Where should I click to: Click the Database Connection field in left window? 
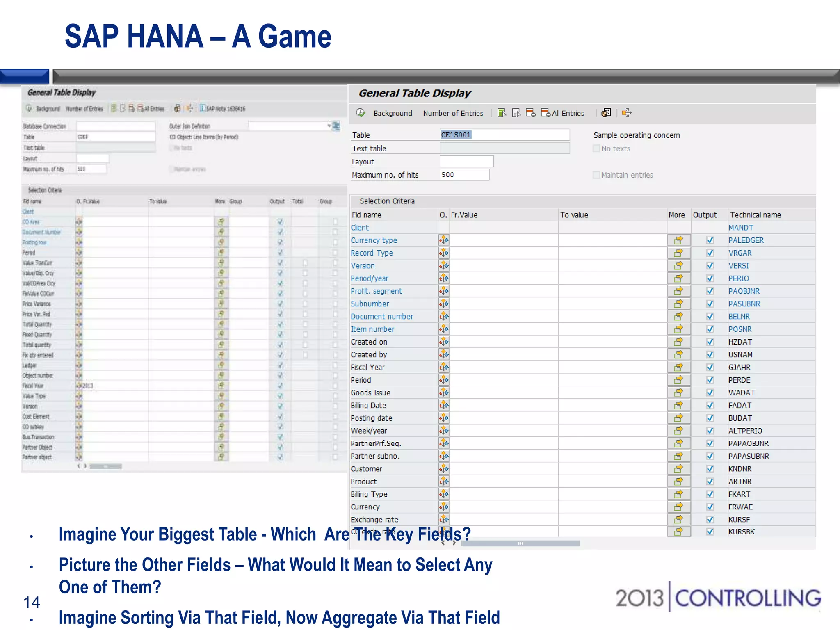116,126
